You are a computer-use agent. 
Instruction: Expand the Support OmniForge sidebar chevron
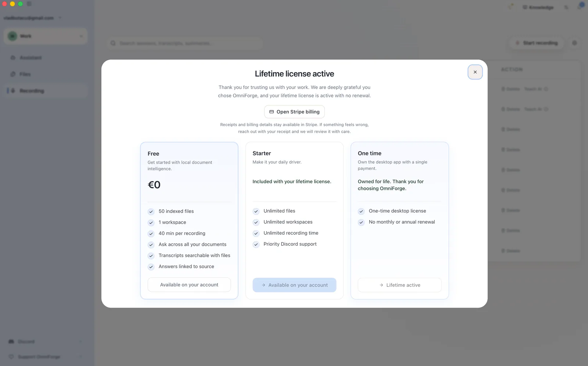pos(81,357)
